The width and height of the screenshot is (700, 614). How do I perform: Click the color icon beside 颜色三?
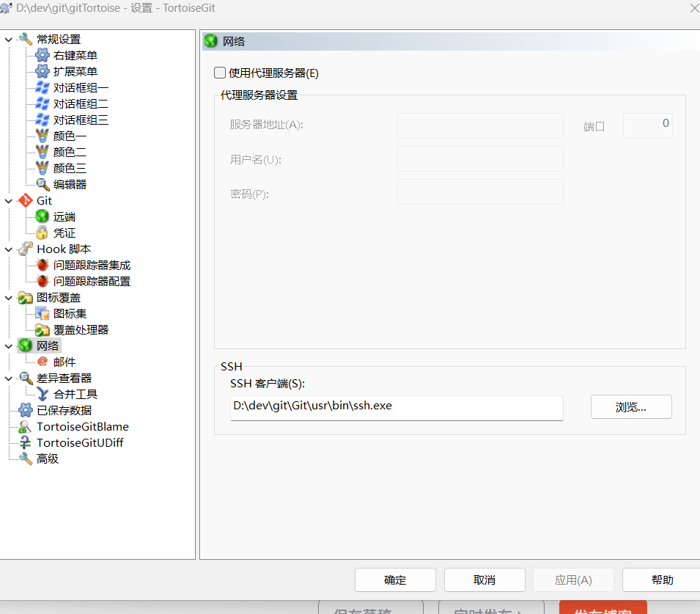(x=43, y=168)
